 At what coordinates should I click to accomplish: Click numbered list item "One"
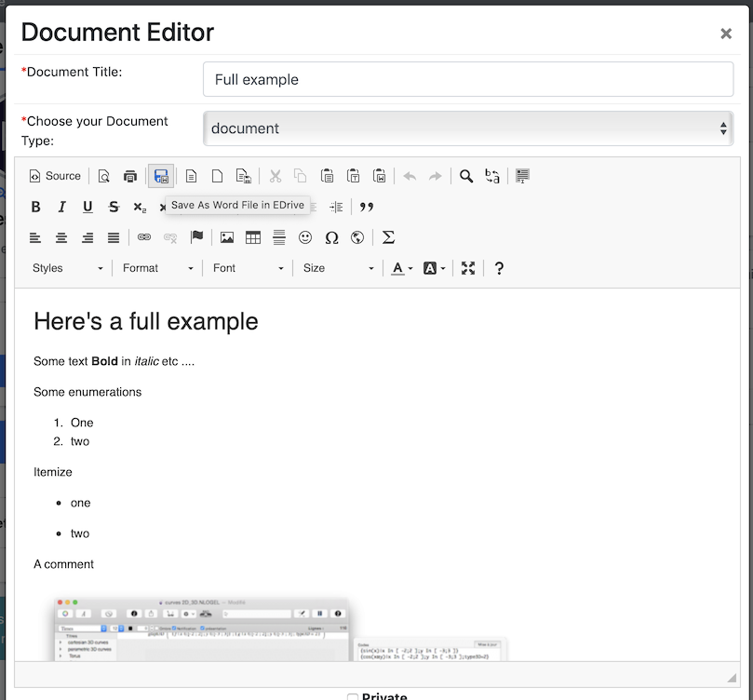tap(82, 423)
